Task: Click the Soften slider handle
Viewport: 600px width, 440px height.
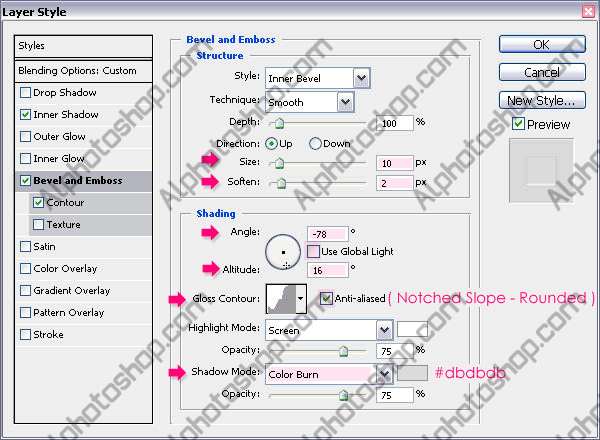Action: coord(282,183)
